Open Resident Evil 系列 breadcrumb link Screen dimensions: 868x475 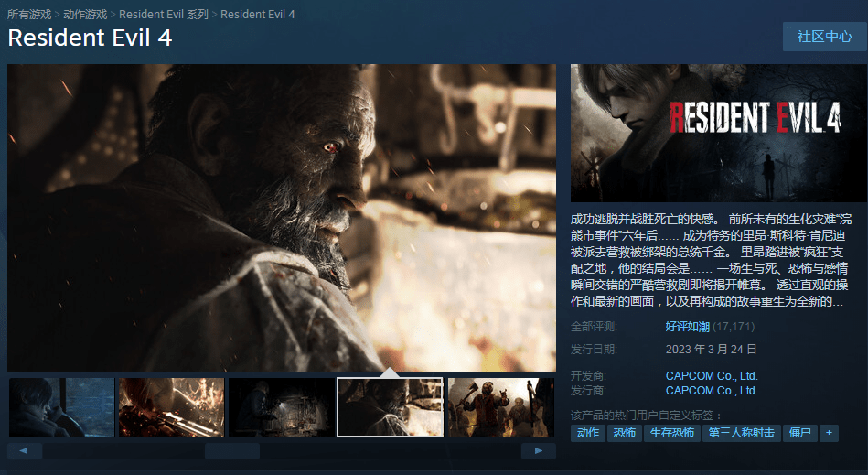[x=164, y=15]
